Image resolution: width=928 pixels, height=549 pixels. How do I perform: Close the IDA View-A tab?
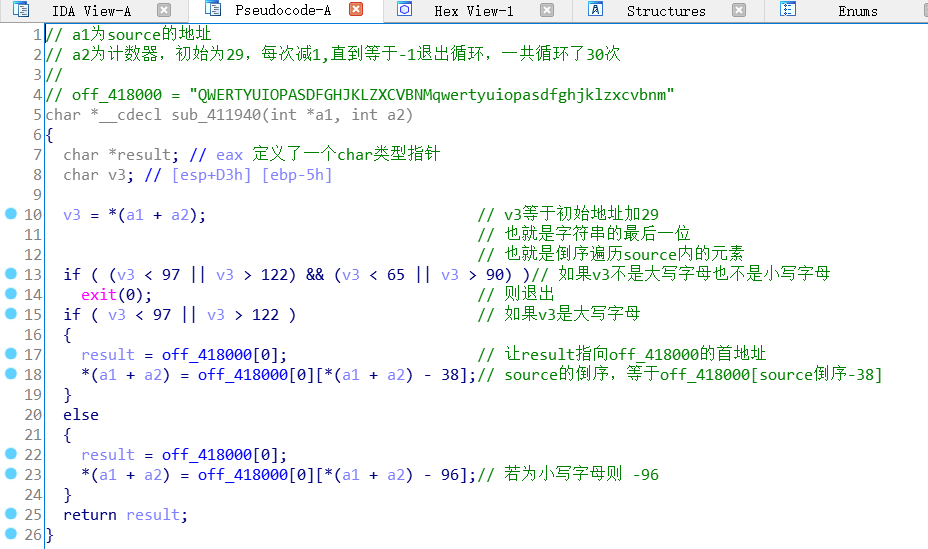(x=164, y=10)
